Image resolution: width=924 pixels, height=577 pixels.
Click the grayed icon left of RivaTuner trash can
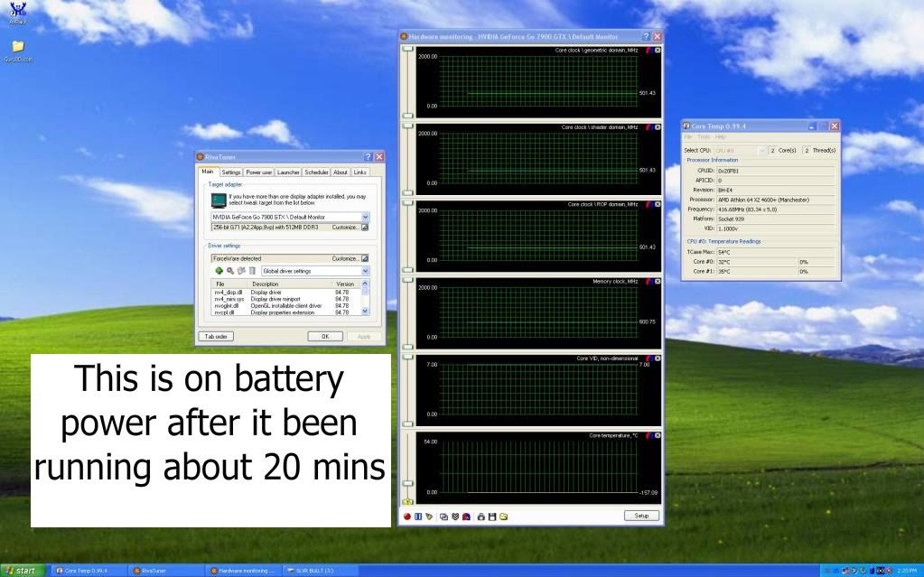pyautogui.click(x=241, y=271)
